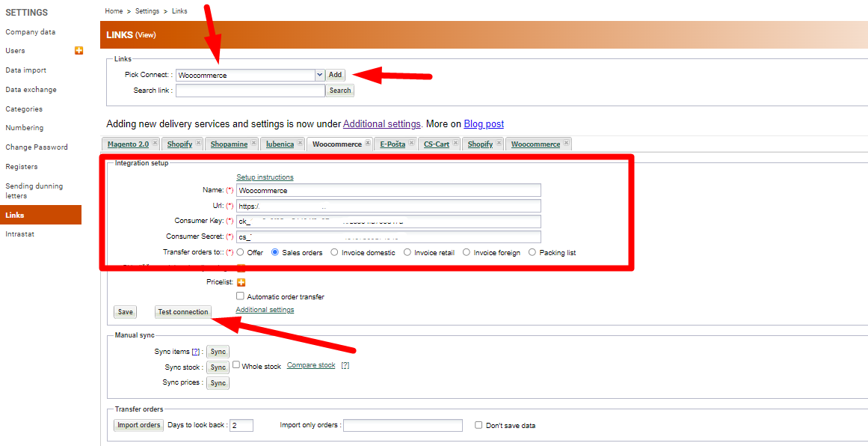Open Company data in Settings sidebar

pyautogui.click(x=31, y=32)
